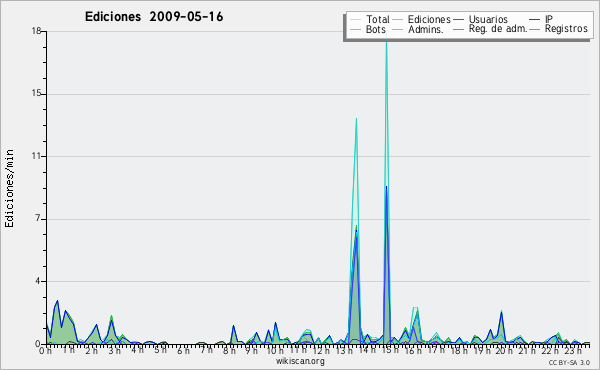Click the Ediciones/min y-axis title
Screen dimensions: 600x370
[9, 188]
